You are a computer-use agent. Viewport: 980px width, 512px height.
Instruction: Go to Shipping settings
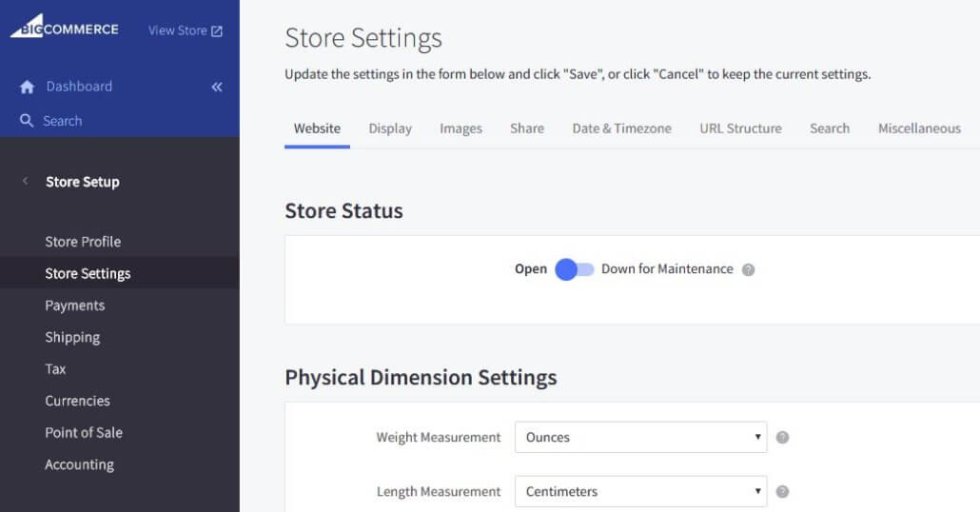[x=72, y=337]
